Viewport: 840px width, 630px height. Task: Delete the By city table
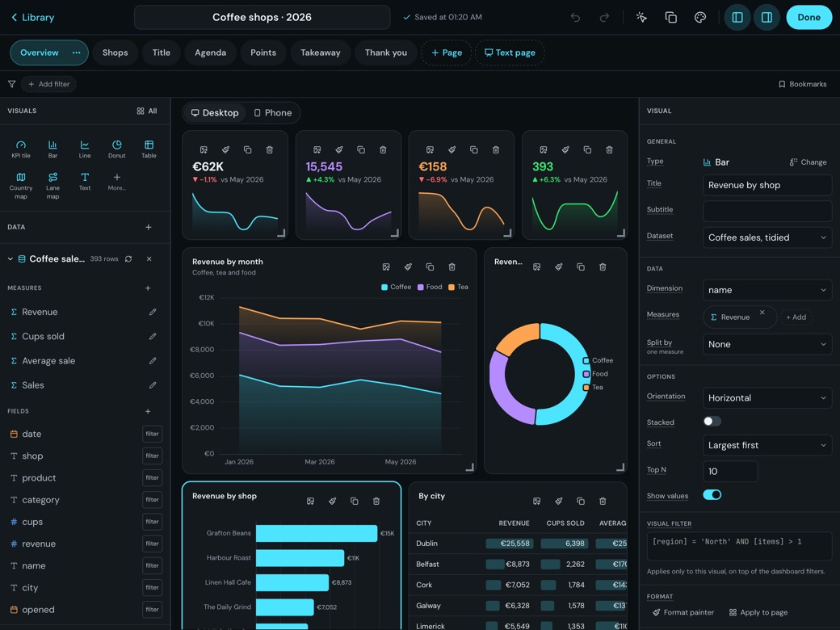click(603, 501)
